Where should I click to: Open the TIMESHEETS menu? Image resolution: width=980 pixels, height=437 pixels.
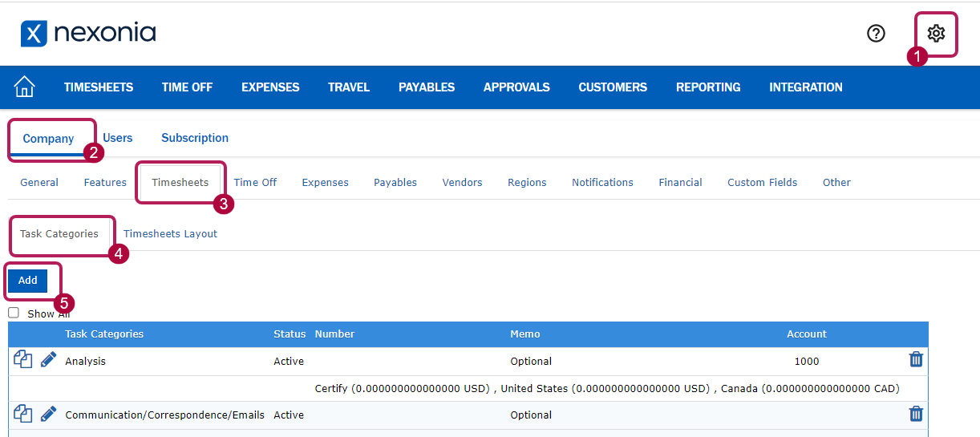coord(99,87)
